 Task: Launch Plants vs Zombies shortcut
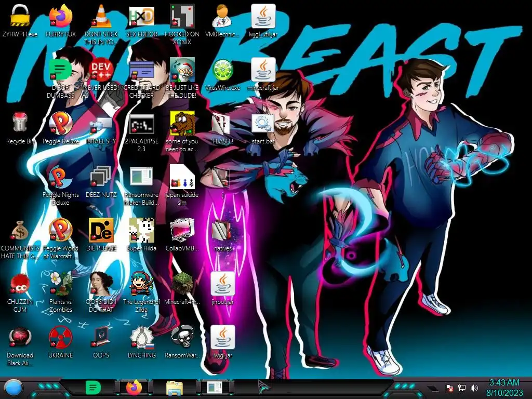pos(60,284)
